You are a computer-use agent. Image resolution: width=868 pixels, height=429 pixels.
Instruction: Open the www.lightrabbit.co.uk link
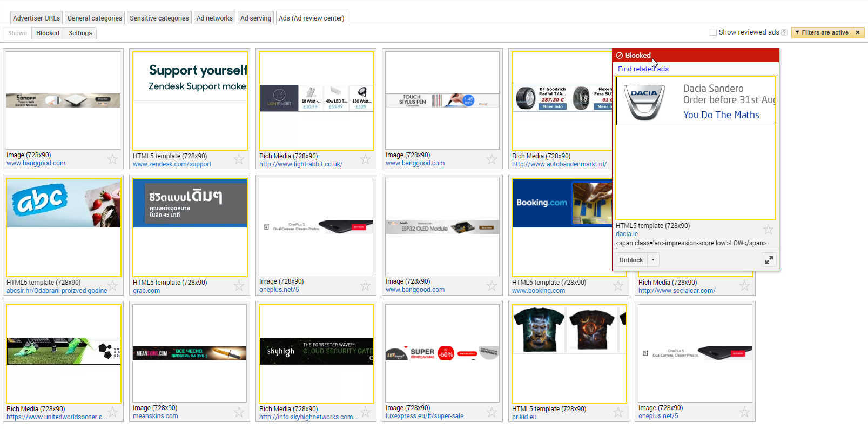301,164
